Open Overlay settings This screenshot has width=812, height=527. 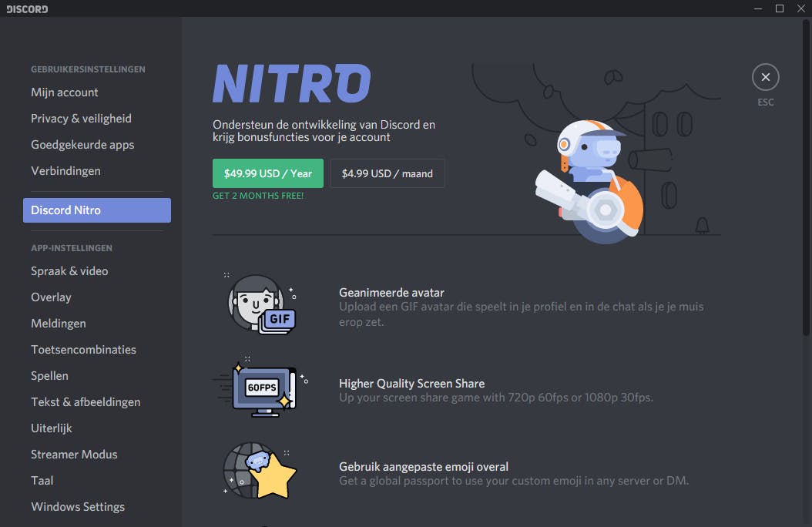[97, 297]
